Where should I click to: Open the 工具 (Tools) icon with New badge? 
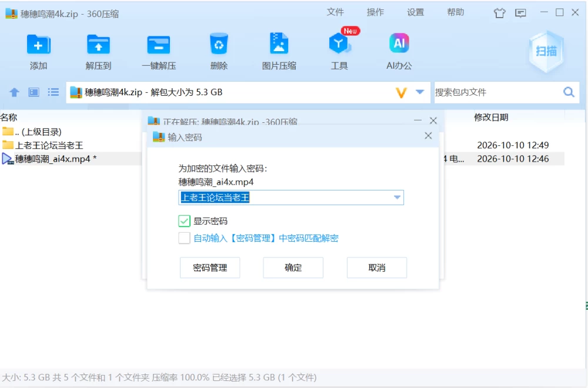click(x=339, y=43)
